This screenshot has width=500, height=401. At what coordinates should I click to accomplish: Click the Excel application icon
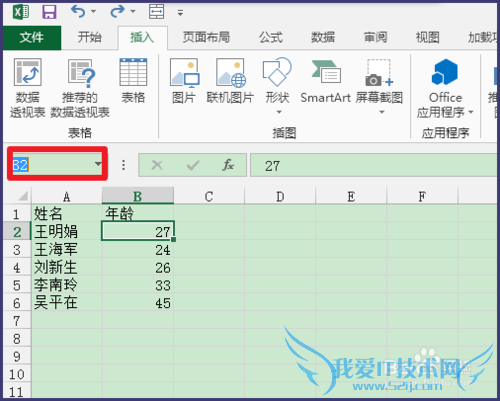click(x=21, y=12)
